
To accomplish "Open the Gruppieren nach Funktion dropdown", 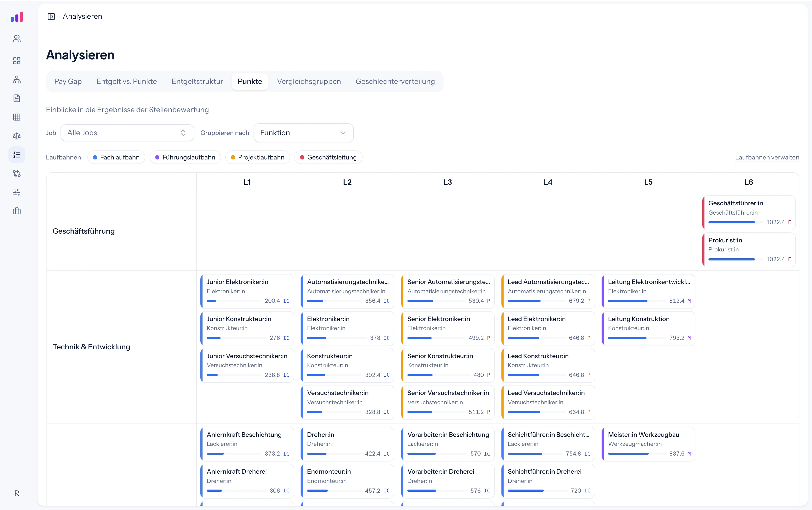I will 303,133.
